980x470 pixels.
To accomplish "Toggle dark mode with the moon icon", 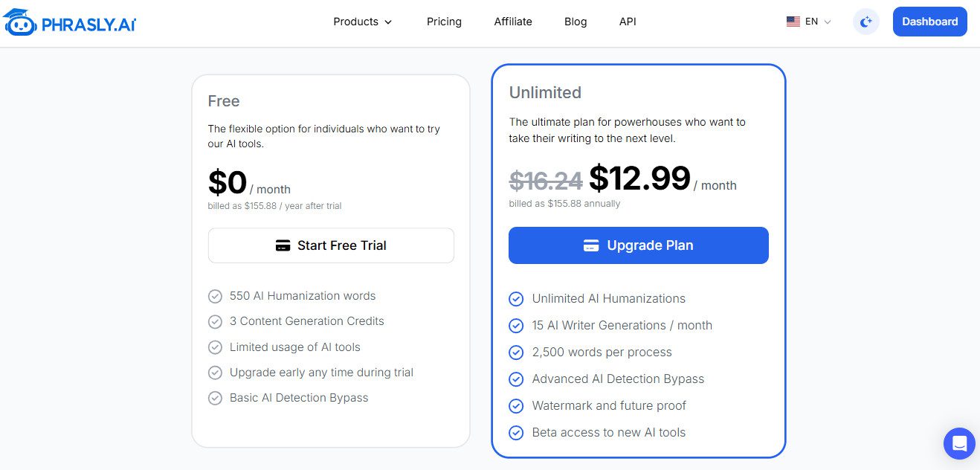I will [865, 22].
